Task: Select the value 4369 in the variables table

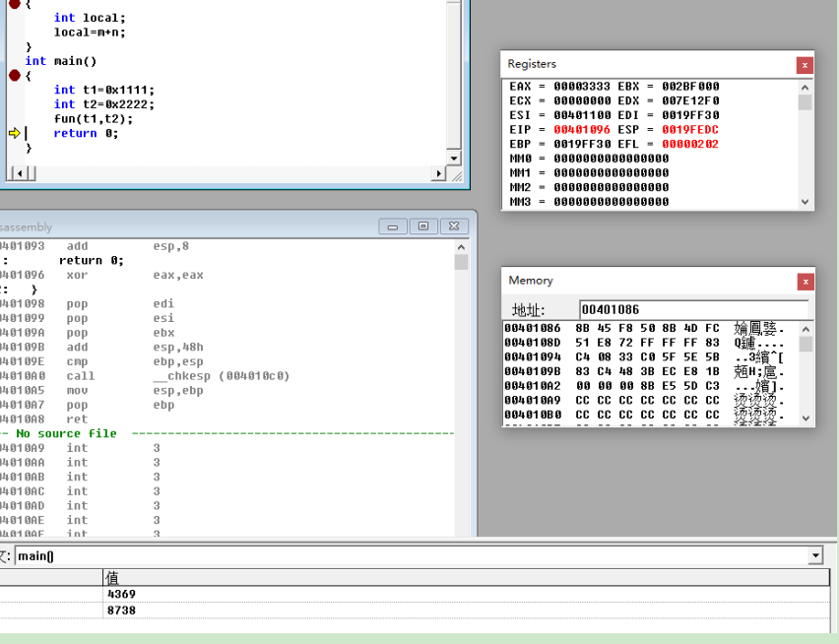Action: tap(121, 594)
